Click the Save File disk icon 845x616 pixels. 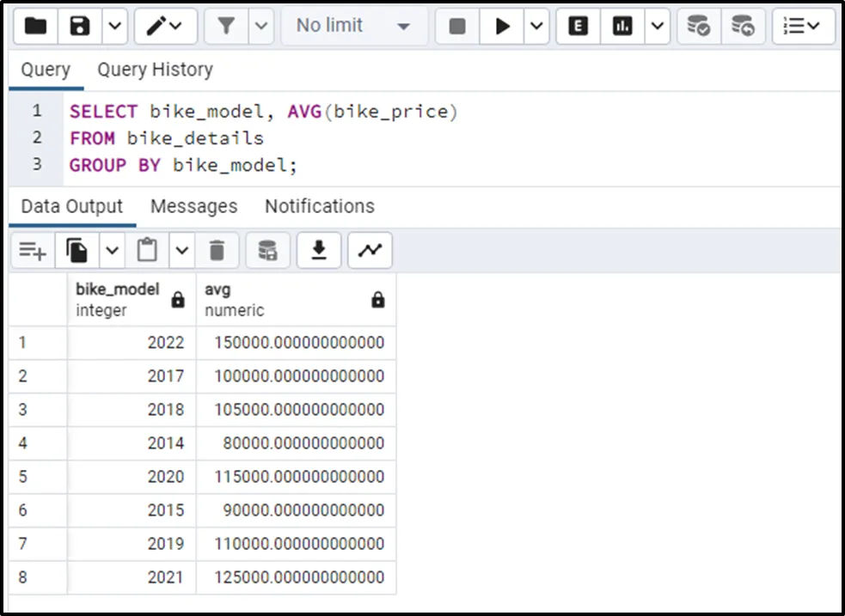tap(81, 27)
